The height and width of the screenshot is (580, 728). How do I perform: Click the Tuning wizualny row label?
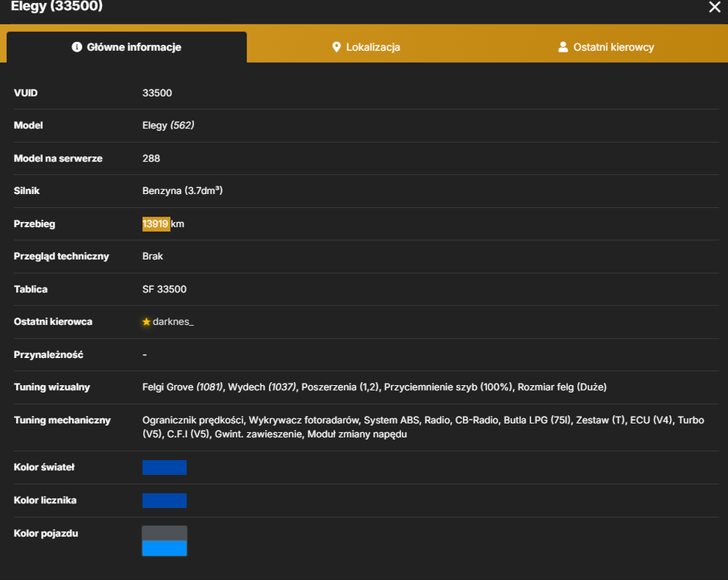click(x=52, y=387)
